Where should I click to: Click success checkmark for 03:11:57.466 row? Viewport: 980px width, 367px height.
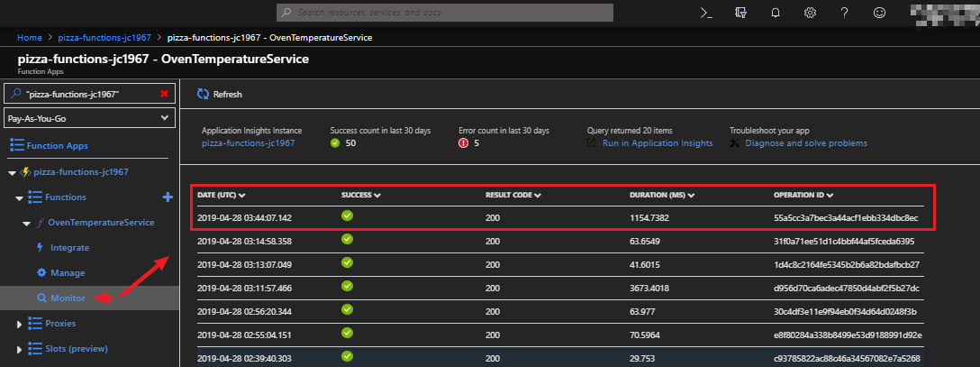click(348, 286)
